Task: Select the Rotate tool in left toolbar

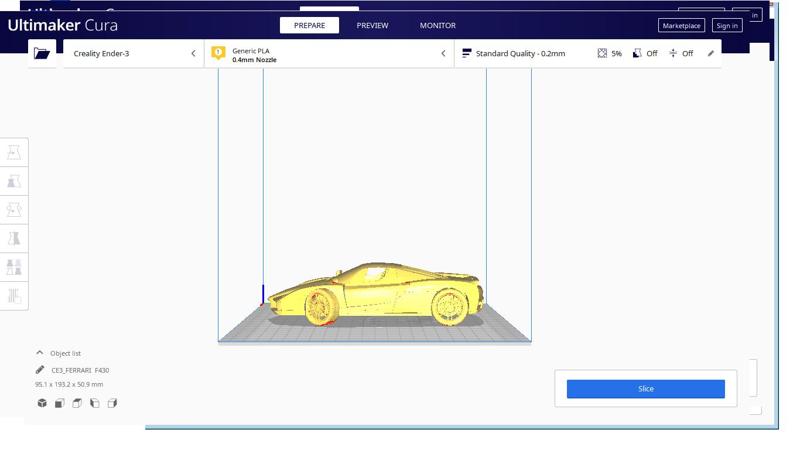Action: pyautogui.click(x=14, y=210)
